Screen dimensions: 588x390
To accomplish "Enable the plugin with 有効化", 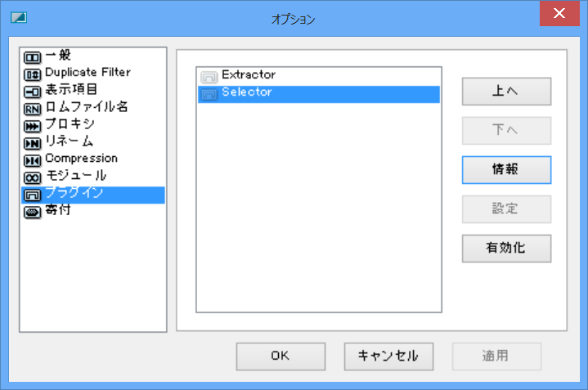I will [506, 249].
